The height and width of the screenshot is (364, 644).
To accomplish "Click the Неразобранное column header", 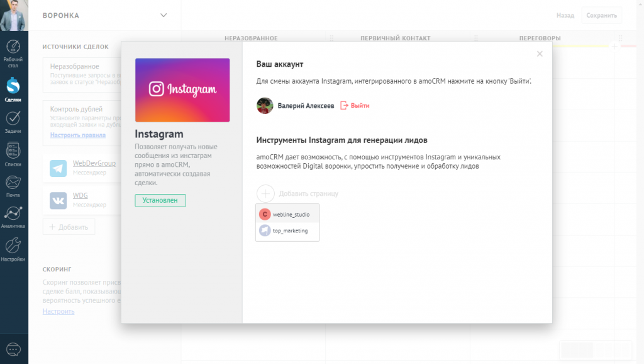I will (x=251, y=38).
